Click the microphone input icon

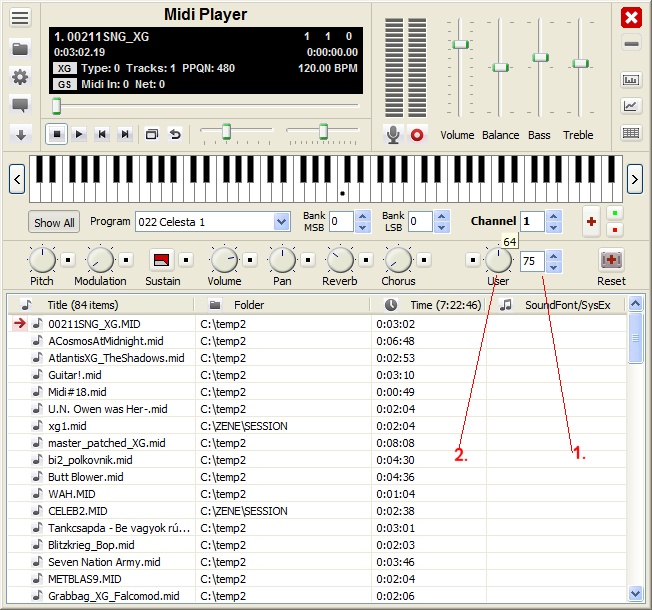(x=393, y=135)
